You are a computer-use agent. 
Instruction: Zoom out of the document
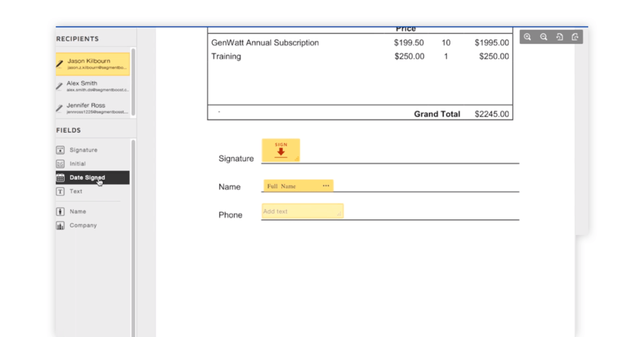point(543,37)
